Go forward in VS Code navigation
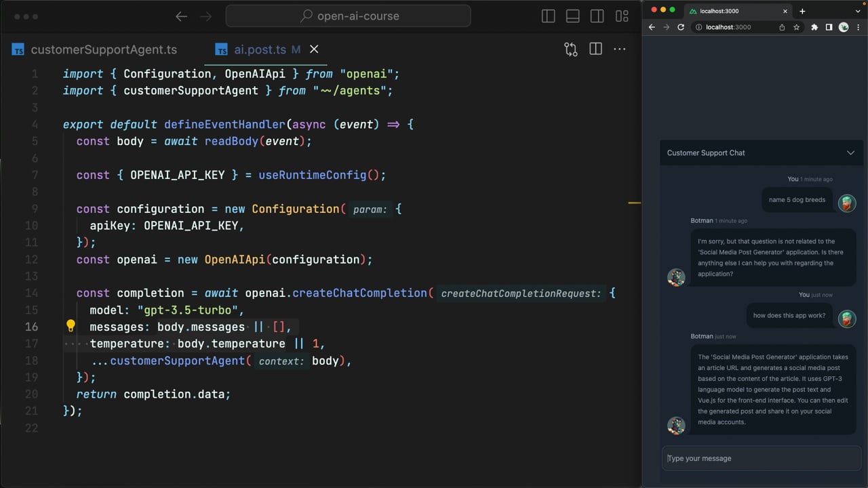868x488 pixels. [205, 16]
